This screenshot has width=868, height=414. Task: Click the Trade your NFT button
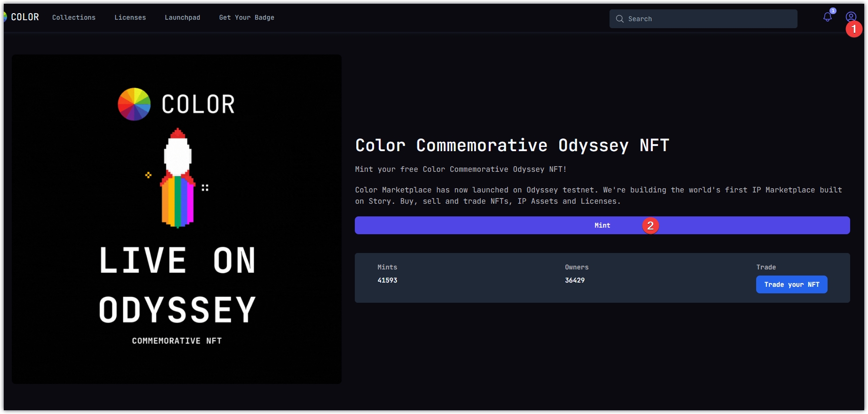pyautogui.click(x=791, y=284)
